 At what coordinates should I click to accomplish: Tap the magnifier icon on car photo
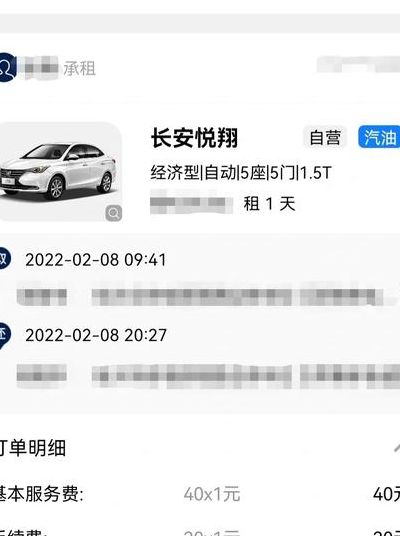pyautogui.click(x=114, y=213)
